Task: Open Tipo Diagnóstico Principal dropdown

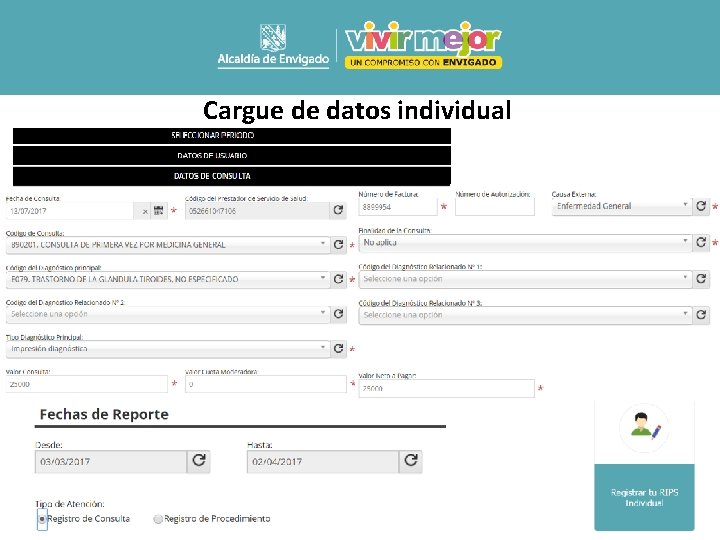Action: coord(168,349)
